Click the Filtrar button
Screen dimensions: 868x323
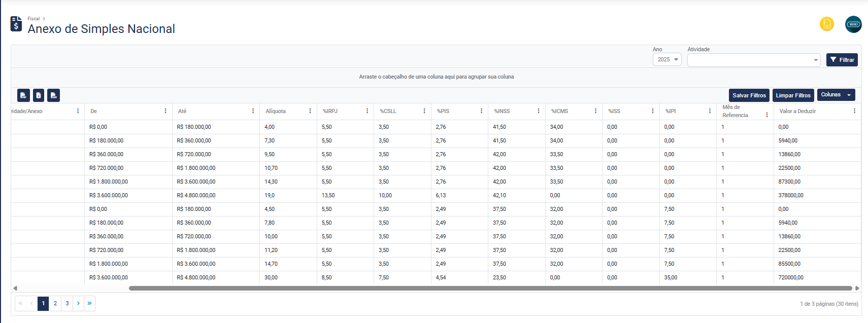coord(842,60)
